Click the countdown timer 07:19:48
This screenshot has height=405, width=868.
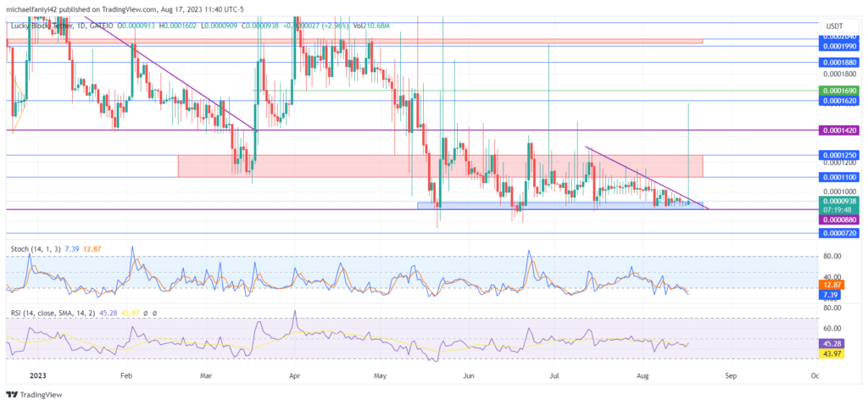[839, 210]
